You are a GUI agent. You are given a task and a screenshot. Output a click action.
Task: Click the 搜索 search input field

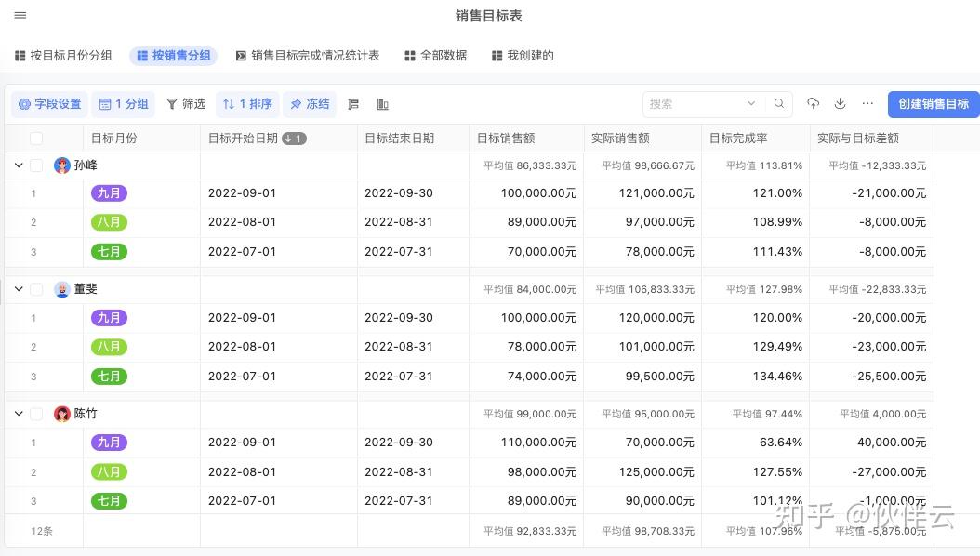pyautogui.click(x=694, y=104)
